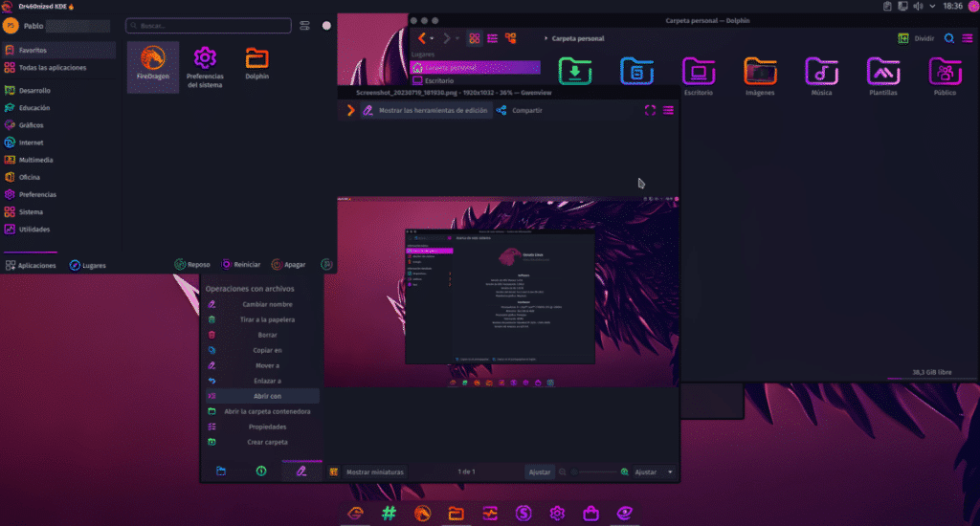
Task: Click the clipboard icon in system tray
Action: click(887, 7)
